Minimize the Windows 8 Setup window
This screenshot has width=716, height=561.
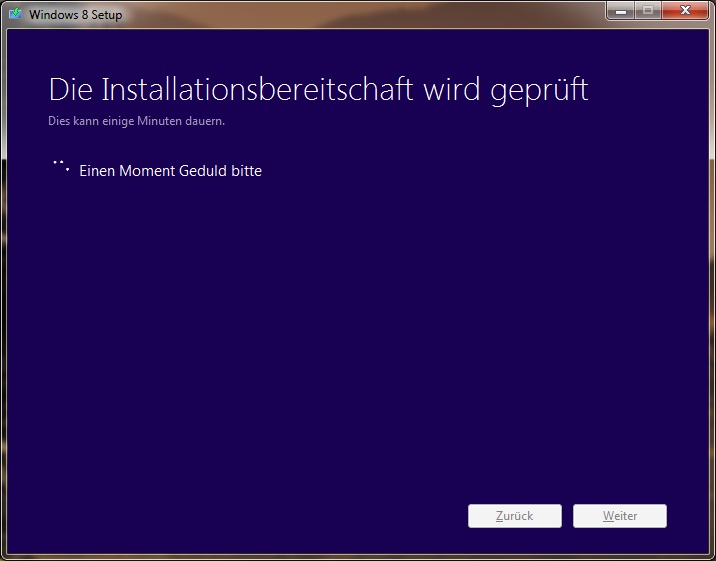[620, 11]
